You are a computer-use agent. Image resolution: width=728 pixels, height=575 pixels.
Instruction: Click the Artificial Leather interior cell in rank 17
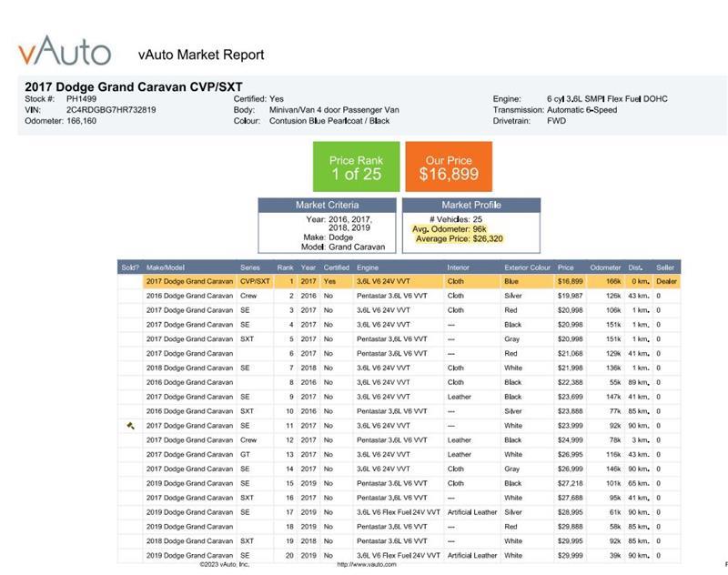472,512
